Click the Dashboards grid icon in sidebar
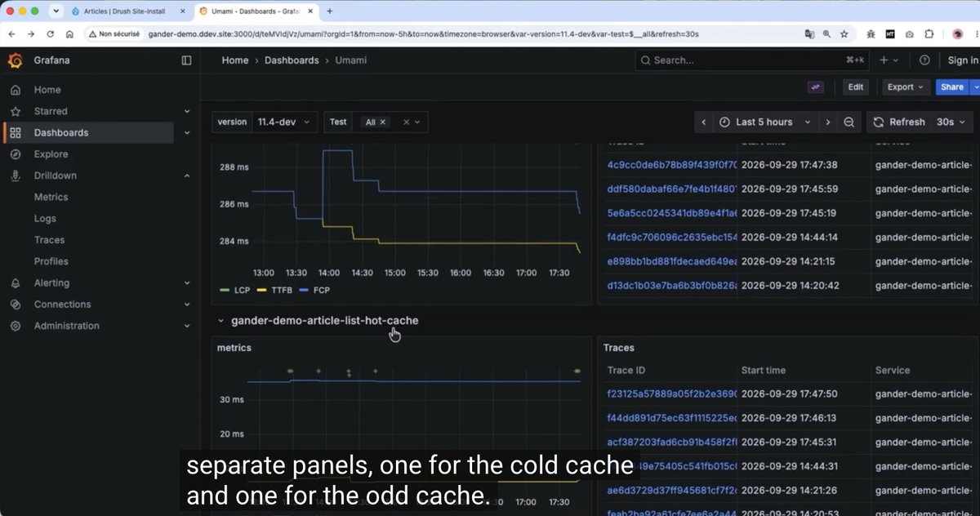The height and width of the screenshot is (516, 980). (16, 132)
